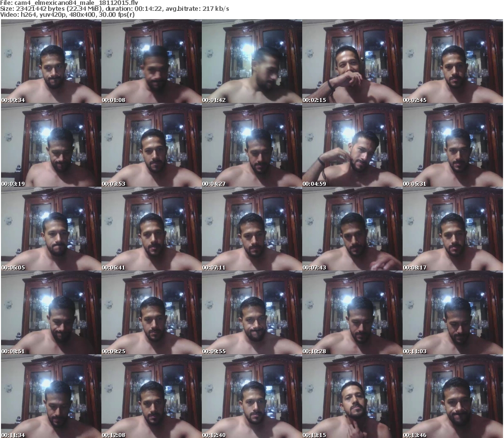View the frame captured at 00:11:34
The width and height of the screenshot is (504, 438).
pyautogui.click(x=51, y=396)
